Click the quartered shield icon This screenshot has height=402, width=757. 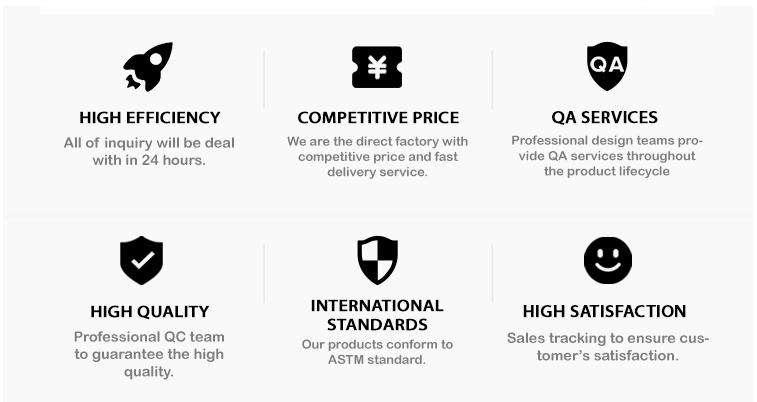click(x=378, y=260)
